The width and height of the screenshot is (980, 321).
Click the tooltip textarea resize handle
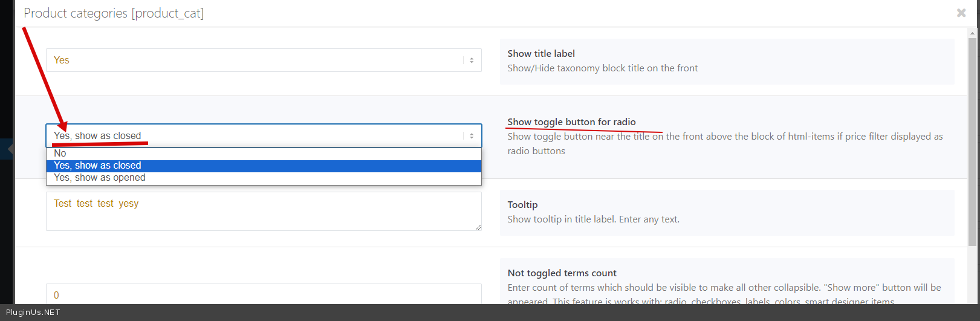478,227
